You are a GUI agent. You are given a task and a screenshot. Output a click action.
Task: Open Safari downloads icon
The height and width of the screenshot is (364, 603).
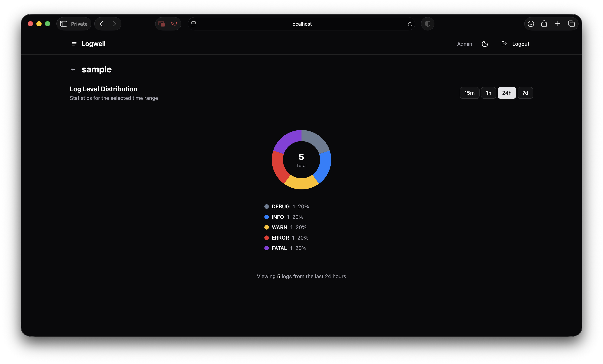(x=531, y=24)
